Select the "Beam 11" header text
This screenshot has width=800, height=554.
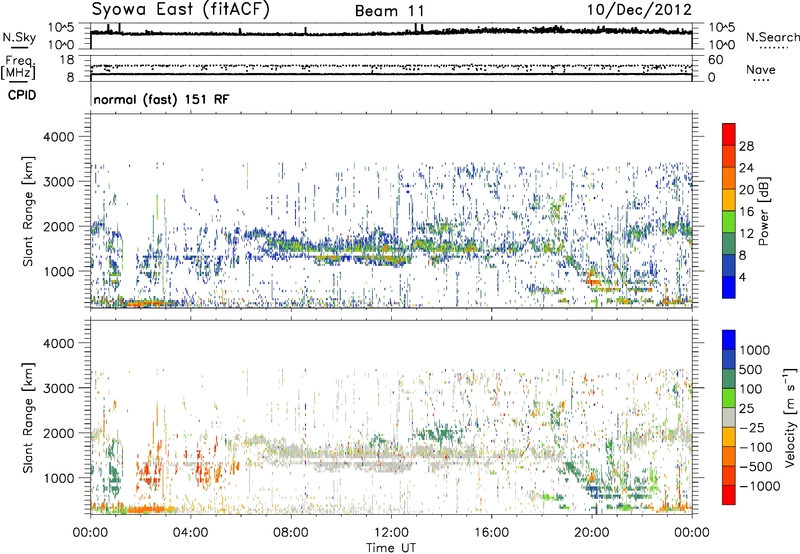[389, 11]
